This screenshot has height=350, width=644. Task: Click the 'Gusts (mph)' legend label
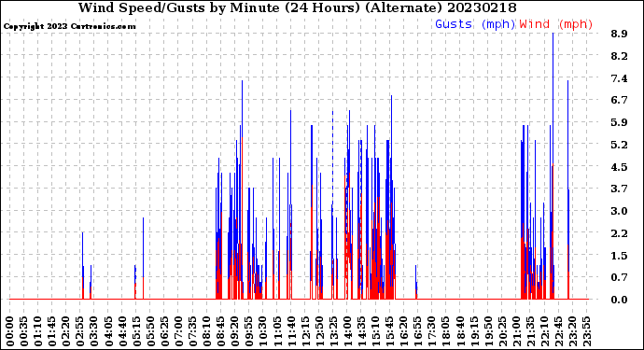(x=475, y=24)
